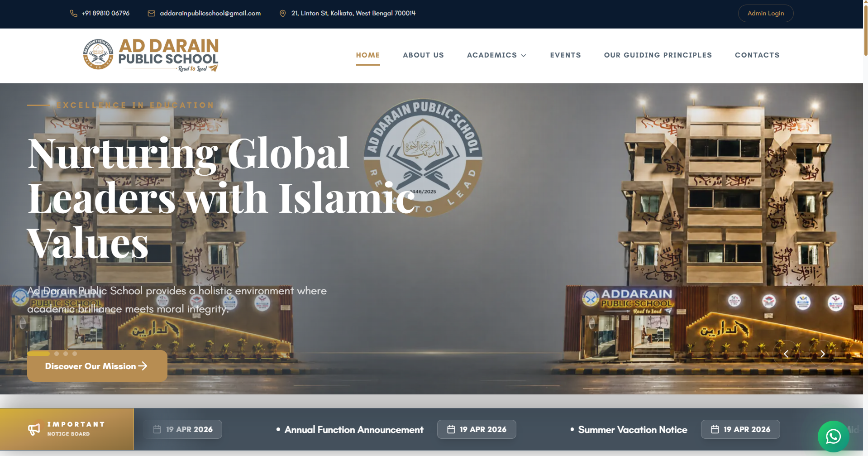This screenshot has height=456, width=868.
Task: Click date badge after Summer Vacation Notice
Action: pos(740,429)
